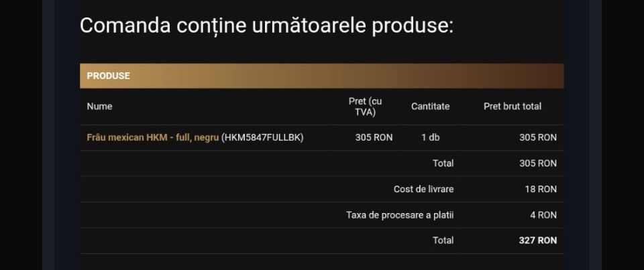Open the Frâu mexican HKM product link
Image resolution: width=644 pixels, height=270 pixels.
pos(152,137)
